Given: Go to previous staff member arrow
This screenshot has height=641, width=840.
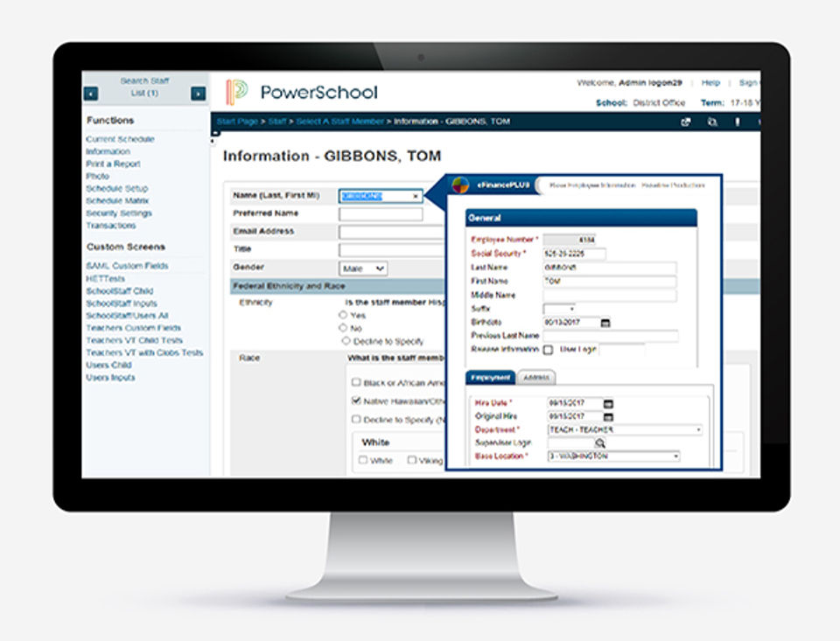Looking at the screenshot, I should (x=90, y=94).
